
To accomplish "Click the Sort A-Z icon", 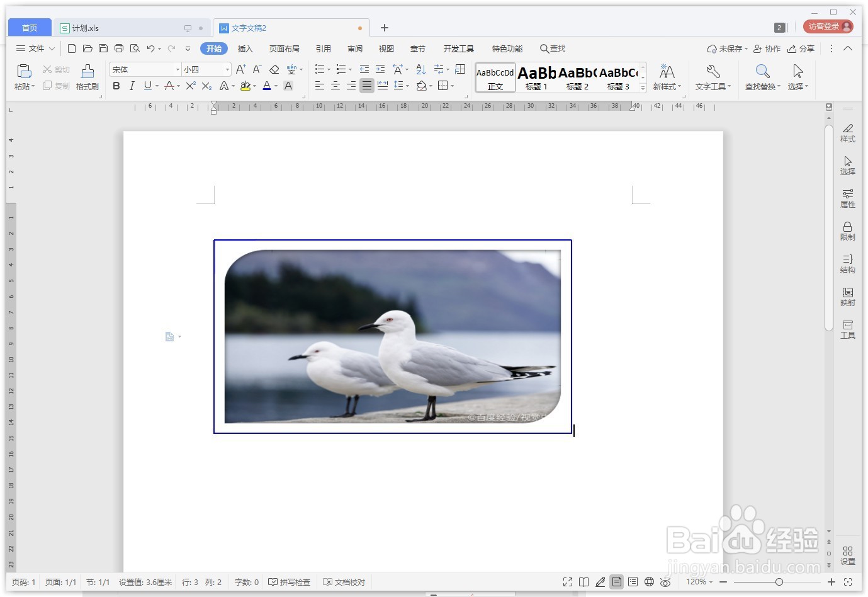I will click(x=421, y=69).
